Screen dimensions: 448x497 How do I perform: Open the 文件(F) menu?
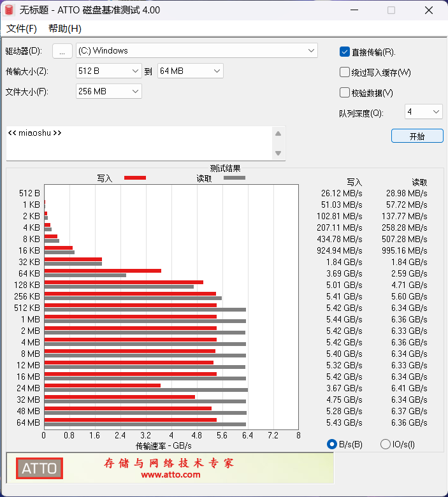coord(22,29)
